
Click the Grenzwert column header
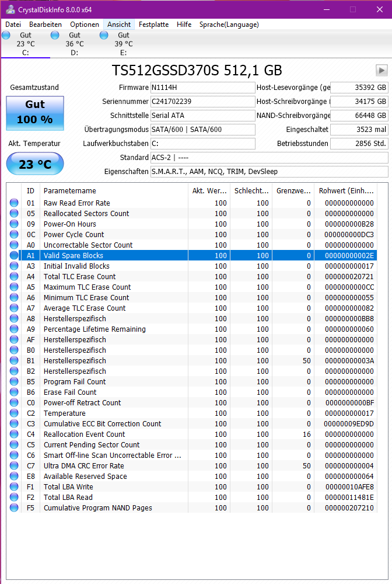point(293,191)
